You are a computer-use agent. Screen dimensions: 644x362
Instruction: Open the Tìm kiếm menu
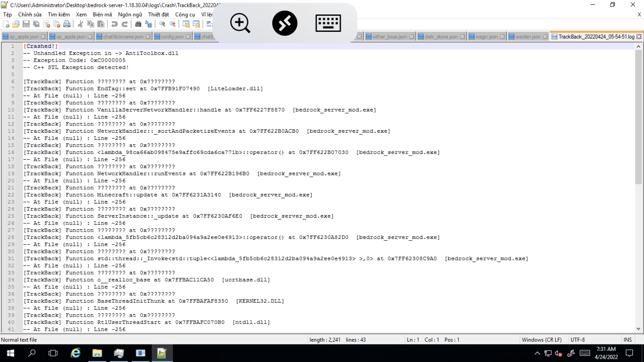pyautogui.click(x=58, y=14)
